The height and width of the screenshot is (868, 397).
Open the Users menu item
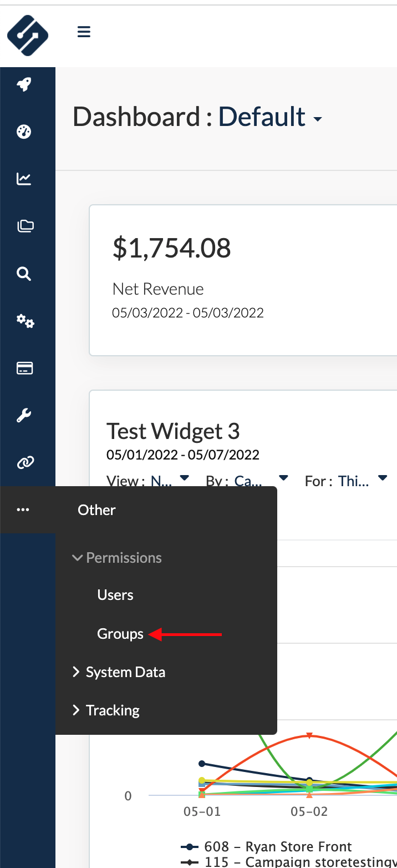pos(115,595)
